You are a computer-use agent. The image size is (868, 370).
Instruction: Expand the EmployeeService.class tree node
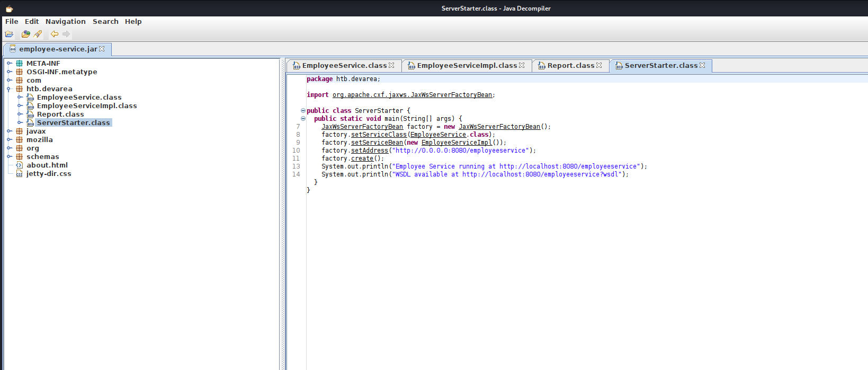point(20,98)
